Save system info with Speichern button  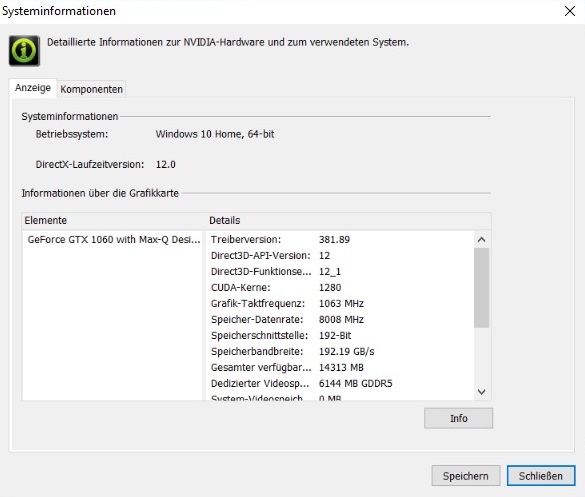coord(466,476)
